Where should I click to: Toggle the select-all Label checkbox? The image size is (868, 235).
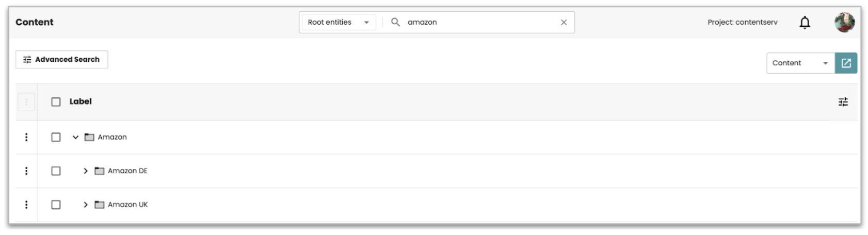pyautogui.click(x=56, y=102)
